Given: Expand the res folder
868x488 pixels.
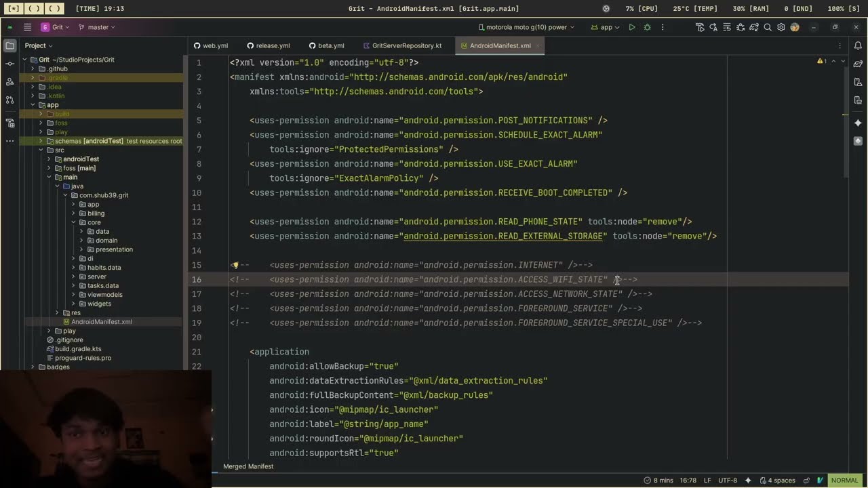Looking at the screenshot, I should 57,312.
